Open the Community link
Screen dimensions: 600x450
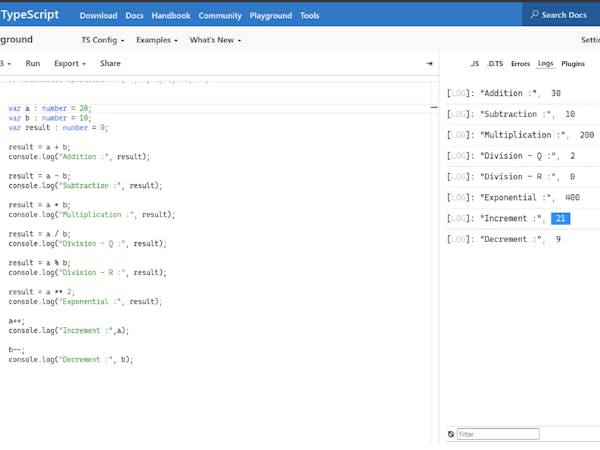pos(220,16)
